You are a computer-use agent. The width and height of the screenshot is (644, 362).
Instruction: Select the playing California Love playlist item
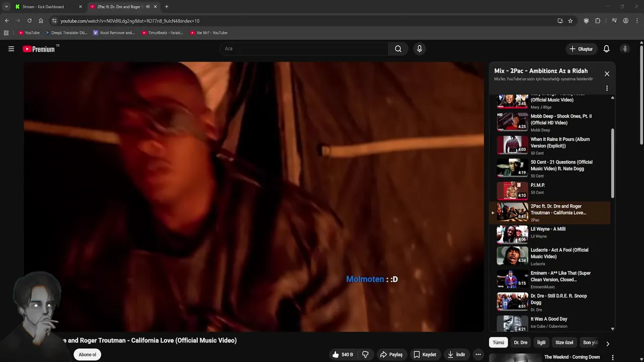[x=549, y=213]
